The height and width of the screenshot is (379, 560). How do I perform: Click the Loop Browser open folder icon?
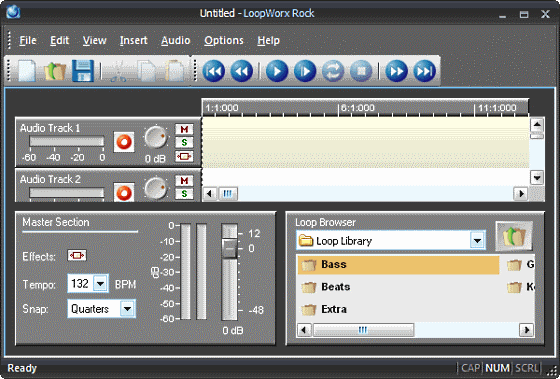point(514,236)
